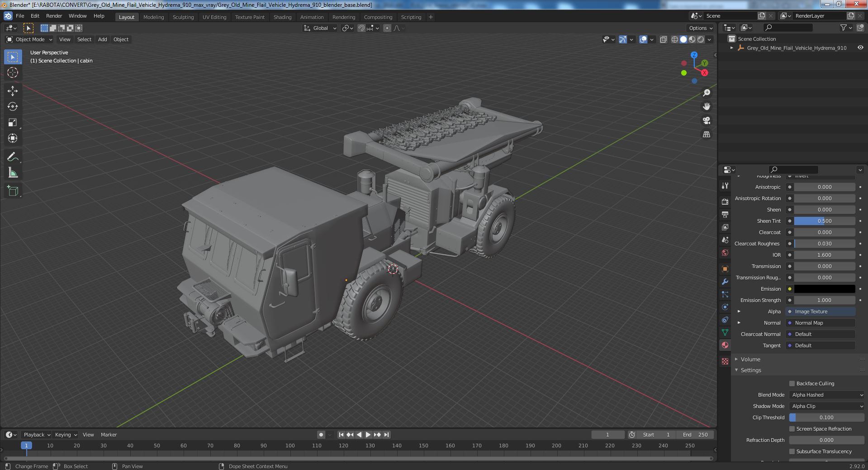868x470 pixels.
Task: Open the Emission color swatch
Action: 825,289
